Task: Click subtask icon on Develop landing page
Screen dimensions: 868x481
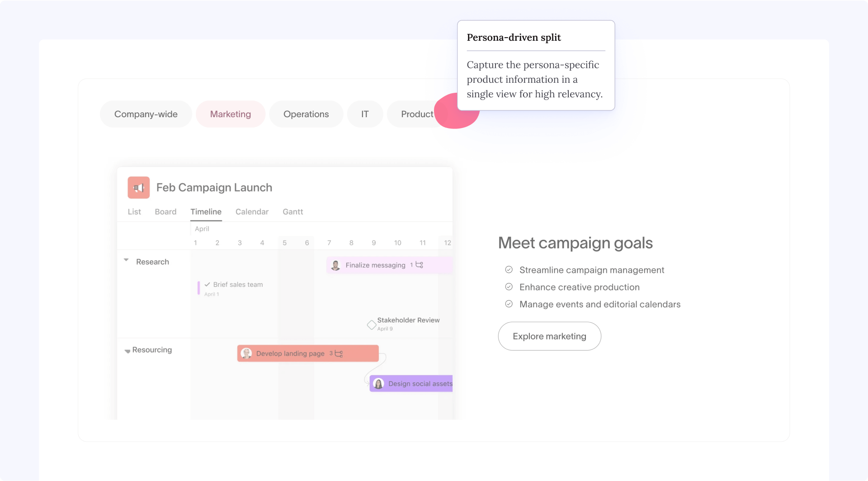Action: [x=339, y=353]
